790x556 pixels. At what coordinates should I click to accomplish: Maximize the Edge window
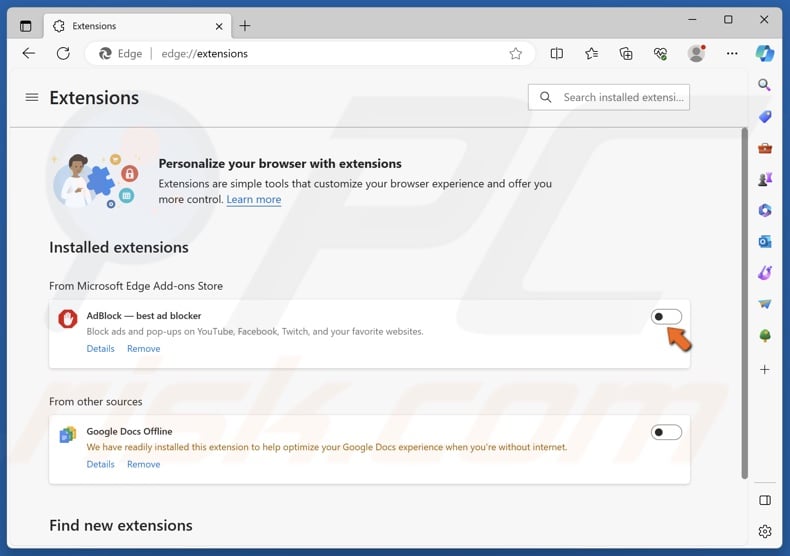point(728,20)
